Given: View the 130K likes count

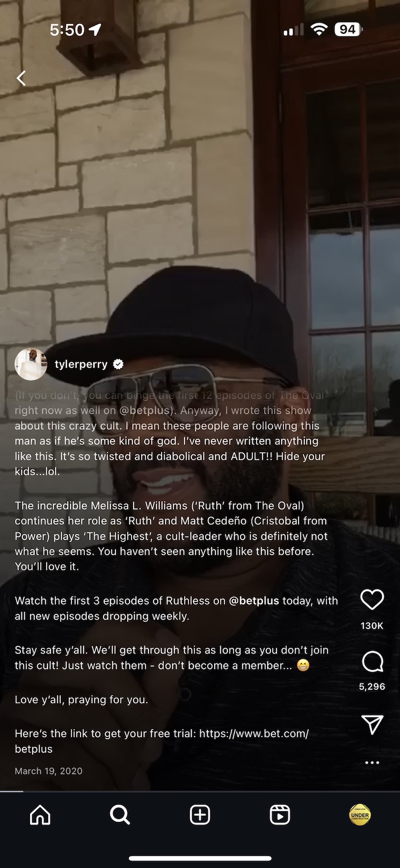Looking at the screenshot, I should tap(372, 626).
